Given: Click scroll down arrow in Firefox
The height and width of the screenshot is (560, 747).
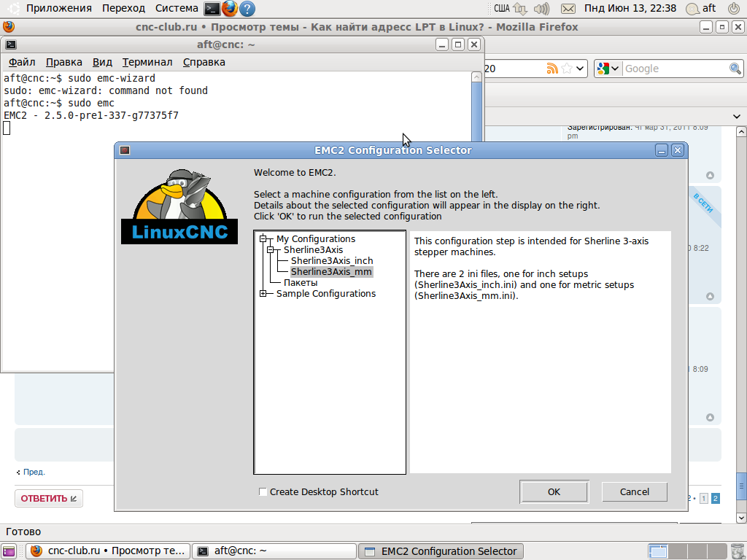Looking at the screenshot, I should (x=741, y=518).
